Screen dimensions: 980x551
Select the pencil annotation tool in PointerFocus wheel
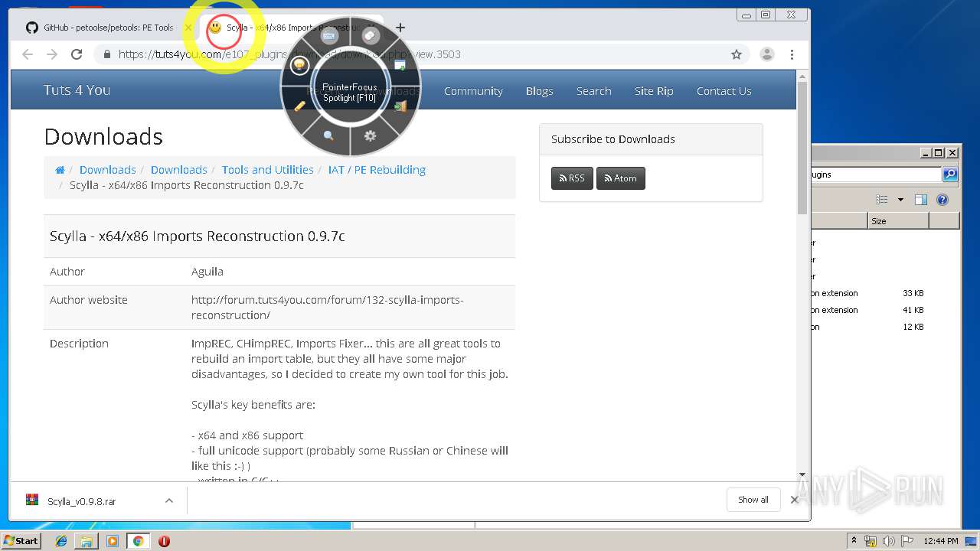[x=300, y=106]
